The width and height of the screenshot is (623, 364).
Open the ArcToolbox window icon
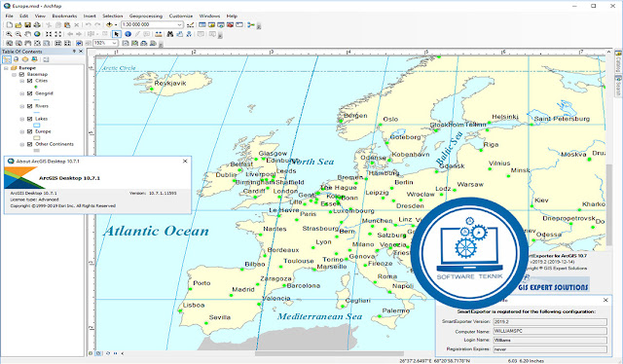230,24
